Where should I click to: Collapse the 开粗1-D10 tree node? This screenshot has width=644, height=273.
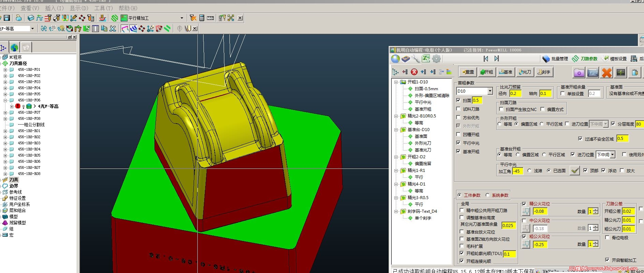tap(396, 82)
